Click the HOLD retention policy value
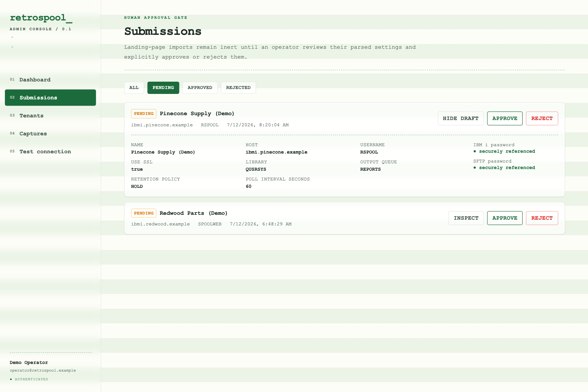The height and width of the screenshot is (392, 588). [x=137, y=186]
